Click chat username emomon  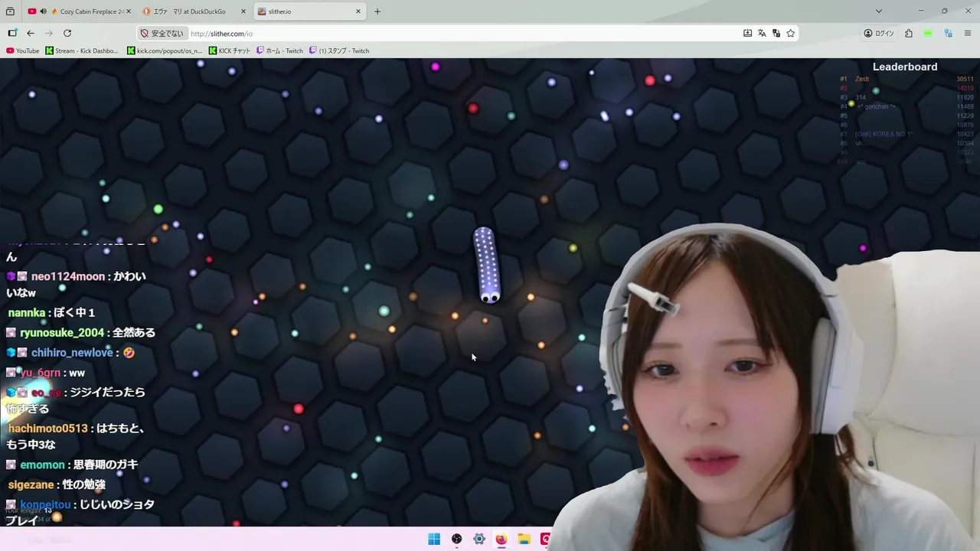(42, 465)
